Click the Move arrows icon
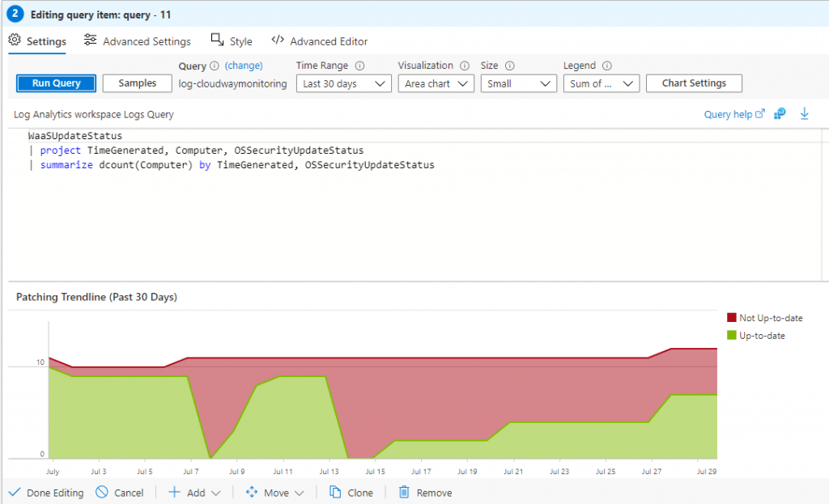Screen dimensions: 829x504 252,492
